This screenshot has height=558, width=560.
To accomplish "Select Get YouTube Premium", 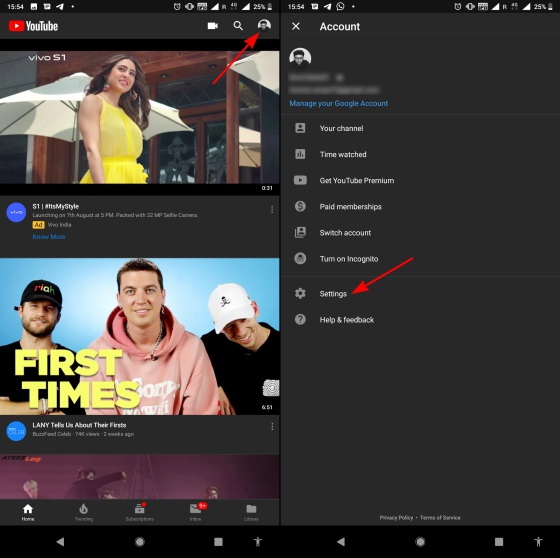I will pos(420,180).
